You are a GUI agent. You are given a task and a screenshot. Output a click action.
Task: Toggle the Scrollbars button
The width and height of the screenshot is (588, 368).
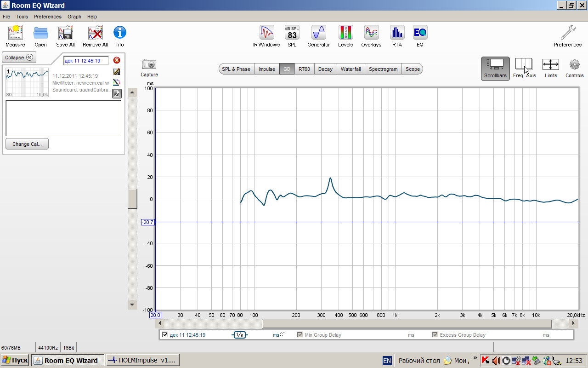[495, 68]
